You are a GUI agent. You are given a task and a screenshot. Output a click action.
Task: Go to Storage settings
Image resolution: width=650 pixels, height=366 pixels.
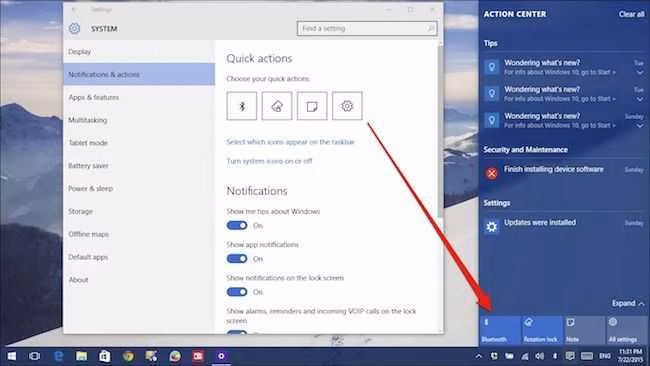click(139, 211)
